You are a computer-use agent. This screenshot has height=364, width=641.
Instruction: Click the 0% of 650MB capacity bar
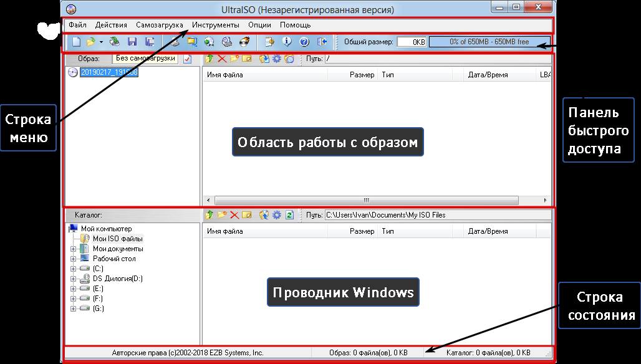click(x=489, y=42)
